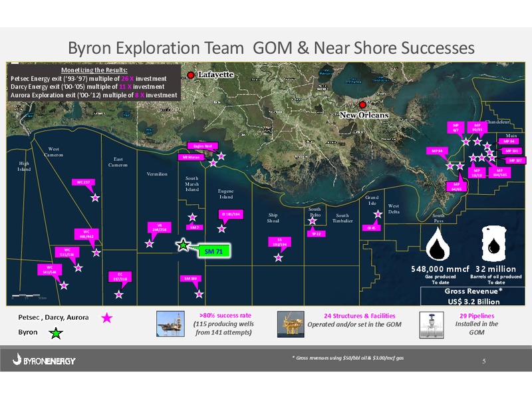Click the Mt Moran callout label
Image resolution: width=532 pixels, height=399 pixels.
(x=191, y=157)
